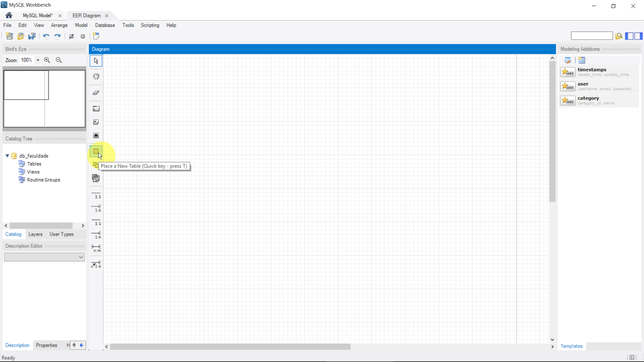Viewport: 644px width, 362px height.
Task: Select the pointer selection tool
Action: click(96, 61)
